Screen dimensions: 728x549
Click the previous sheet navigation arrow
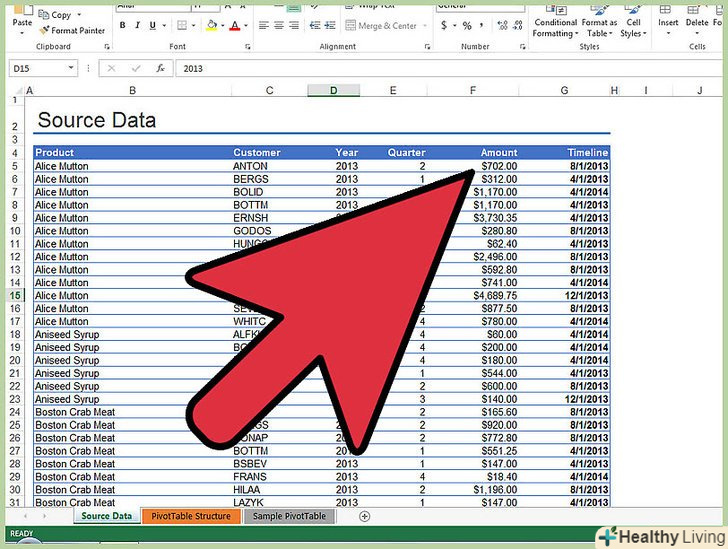coord(26,516)
